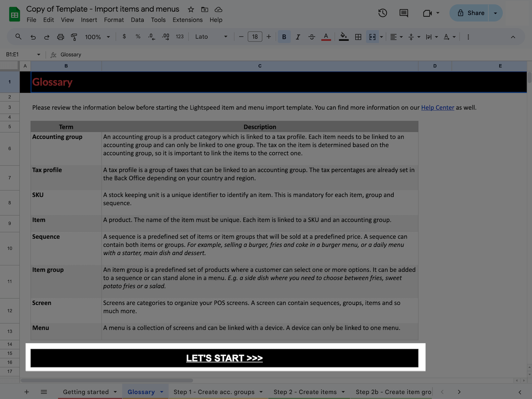Open the Glossary sheet tab menu
This screenshot has width=532, height=399.
coord(162,392)
